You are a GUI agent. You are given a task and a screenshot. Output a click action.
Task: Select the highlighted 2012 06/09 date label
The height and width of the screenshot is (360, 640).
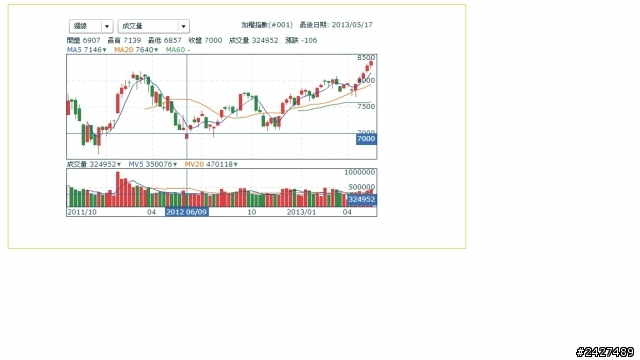click(x=187, y=212)
